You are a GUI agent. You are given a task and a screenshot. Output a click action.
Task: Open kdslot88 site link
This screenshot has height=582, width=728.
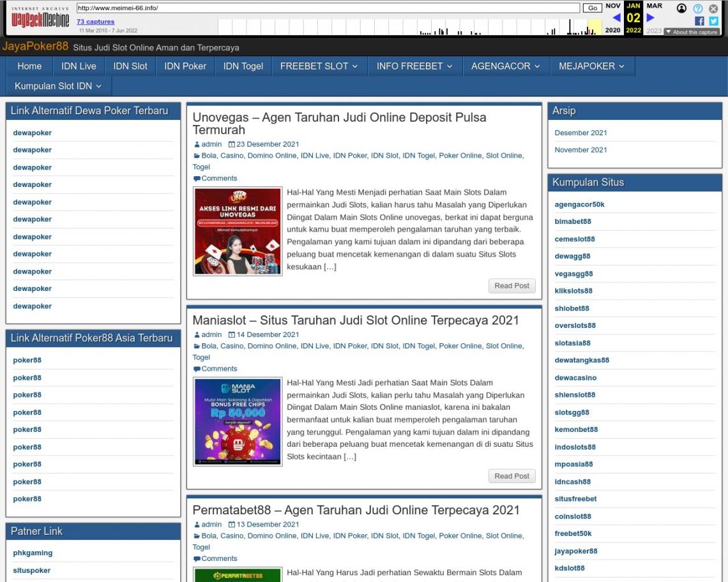pyautogui.click(x=569, y=568)
